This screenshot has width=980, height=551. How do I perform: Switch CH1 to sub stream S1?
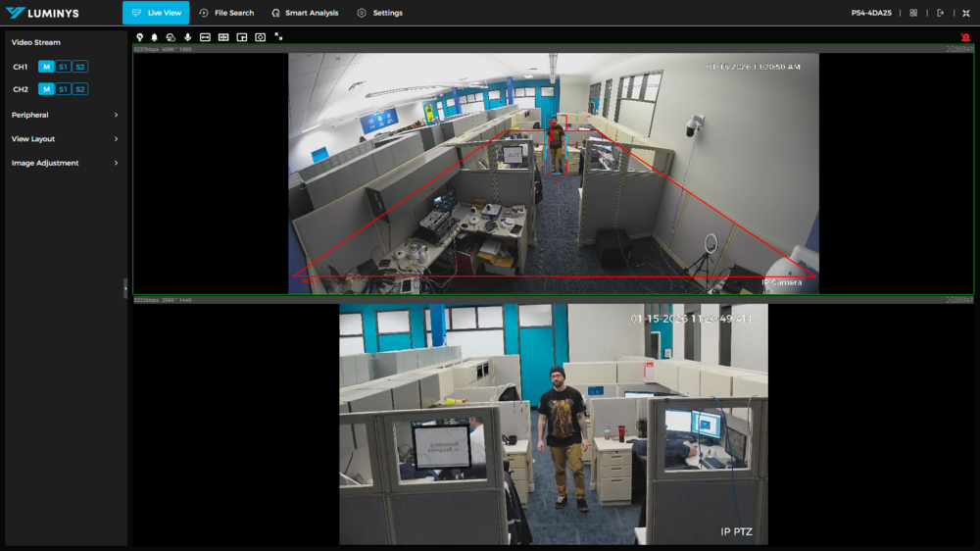click(x=63, y=67)
